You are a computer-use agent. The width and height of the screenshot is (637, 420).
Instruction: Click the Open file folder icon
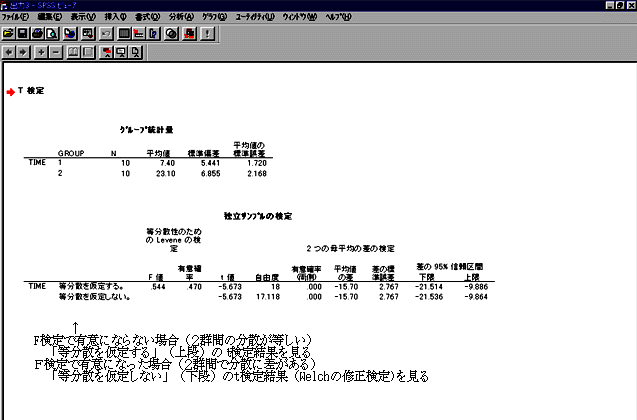point(9,33)
